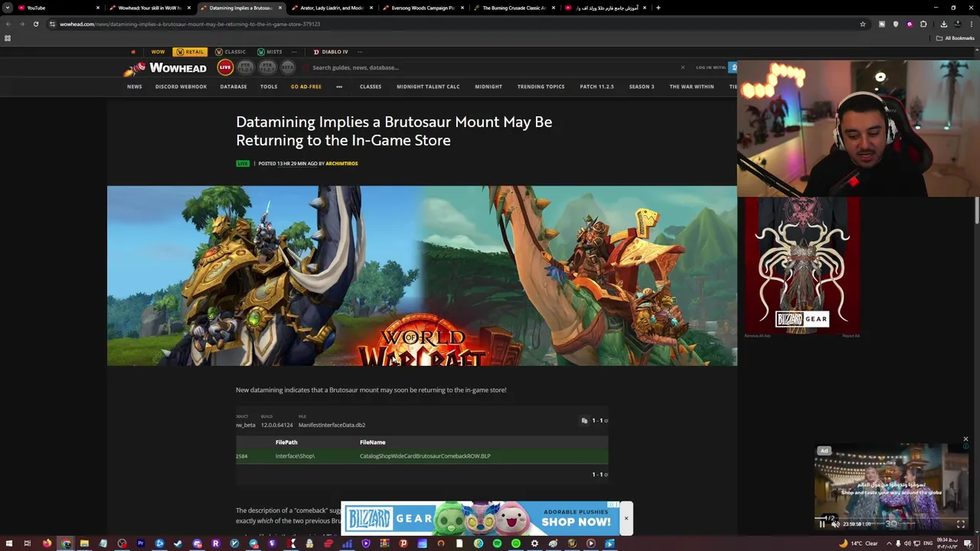Close the Blizzard Gear bottom banner ad
The image size is (980, 551).
(626, 519)
